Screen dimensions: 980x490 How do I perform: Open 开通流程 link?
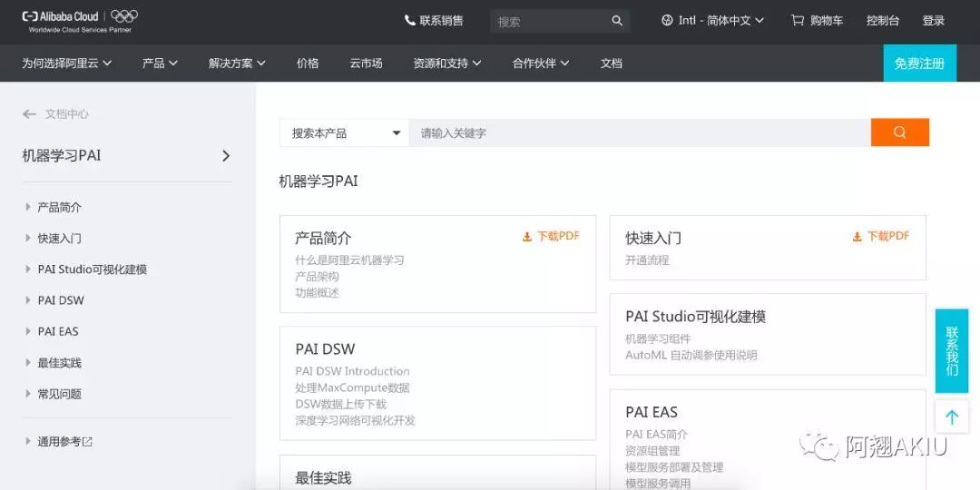tap(647, 260)
